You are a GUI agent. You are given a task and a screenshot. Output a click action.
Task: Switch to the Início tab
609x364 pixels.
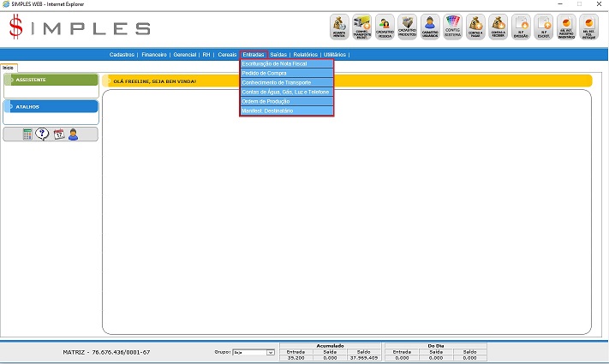[8, 67]
